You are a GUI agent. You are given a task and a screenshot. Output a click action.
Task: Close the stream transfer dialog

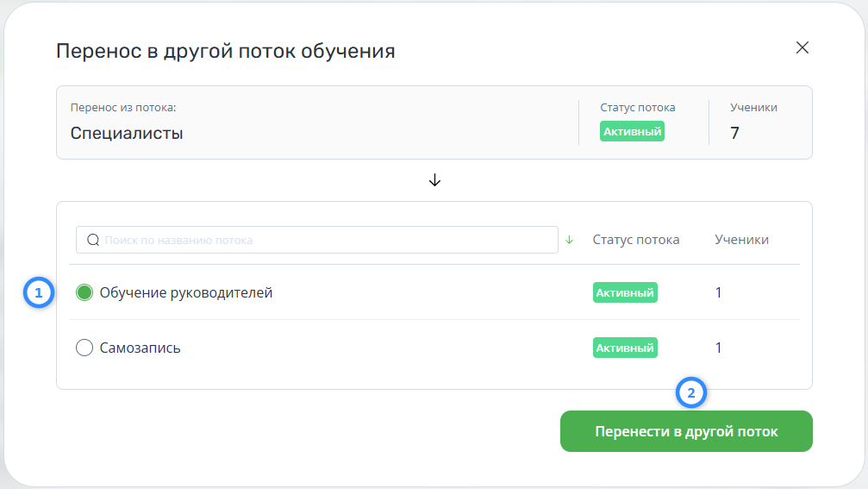(x=802, y=48)
